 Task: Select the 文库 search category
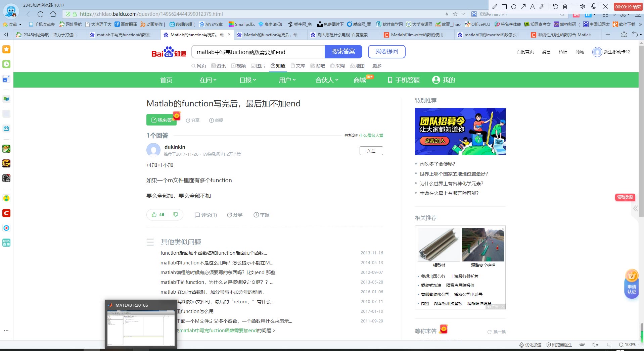[298, 66]
